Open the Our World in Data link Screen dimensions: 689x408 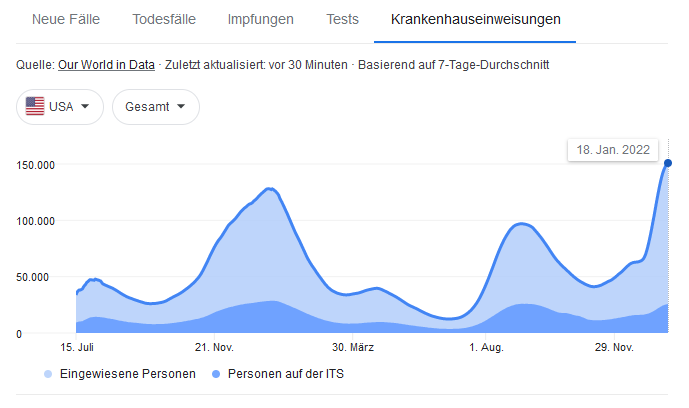click(x=106, y=65)
